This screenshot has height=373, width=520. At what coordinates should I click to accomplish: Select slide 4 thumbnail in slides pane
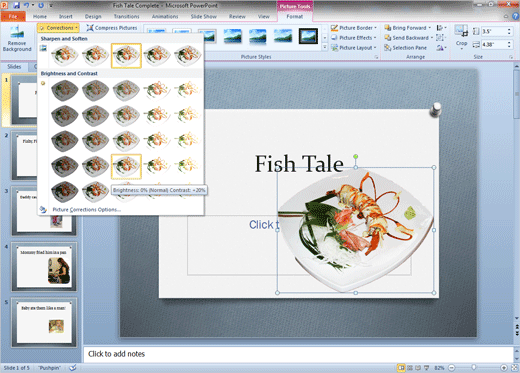[x=44, y=267]
